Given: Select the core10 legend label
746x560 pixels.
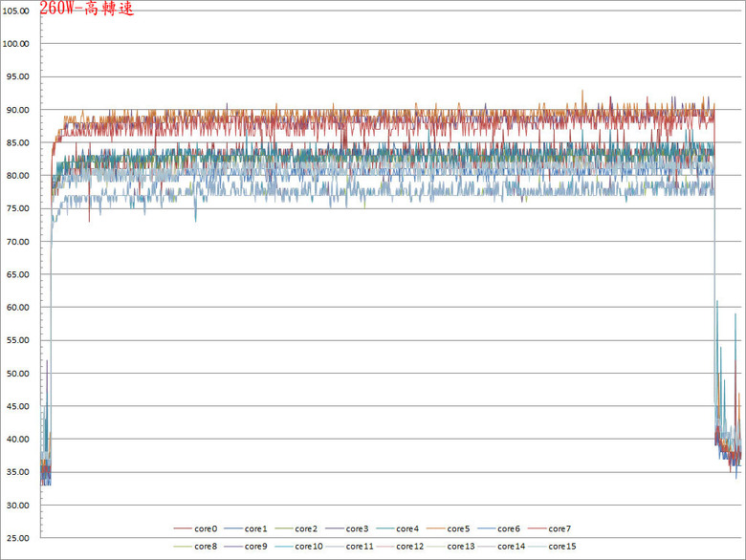Looking at the screenshot, I should pyautogui.click(x=309, y=547).
